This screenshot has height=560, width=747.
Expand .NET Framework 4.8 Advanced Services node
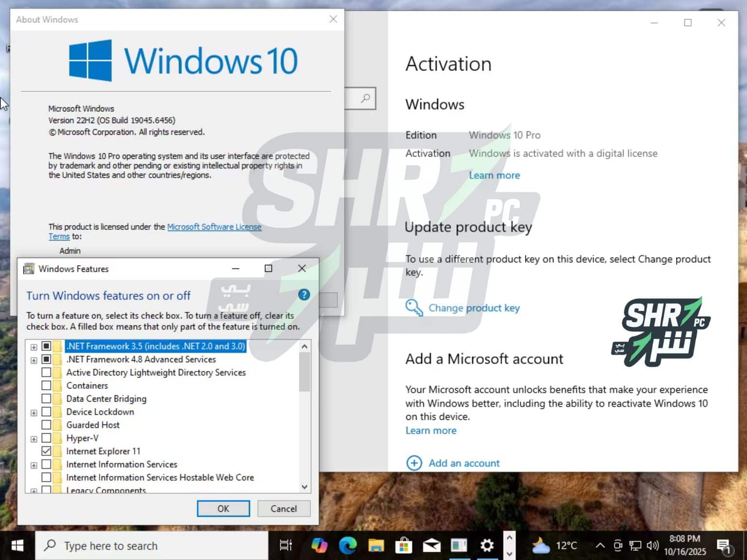(34, 360)
